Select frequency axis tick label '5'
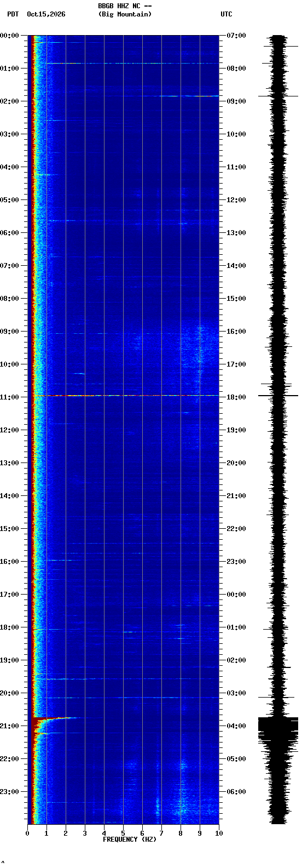The width and height of the screenshot is (302, 868). 123,833
